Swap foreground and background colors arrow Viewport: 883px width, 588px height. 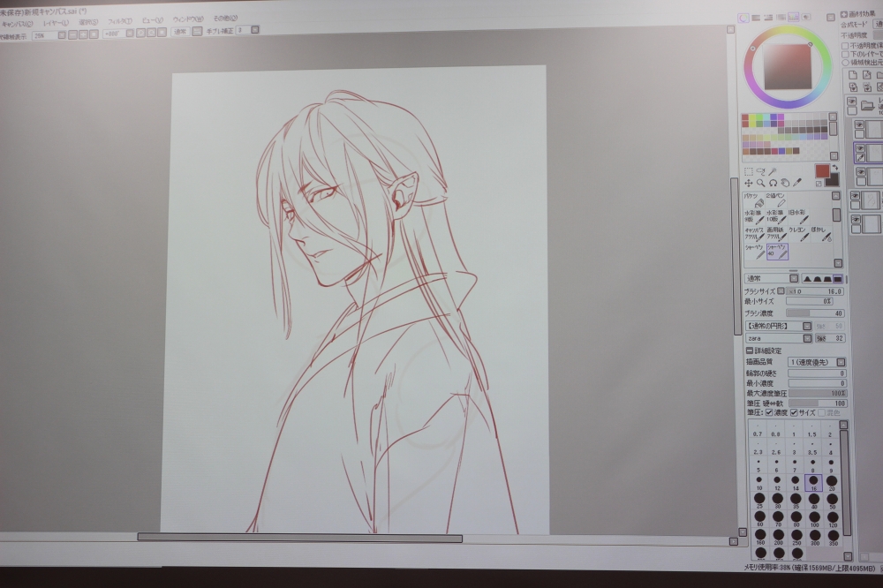point(835,168)
